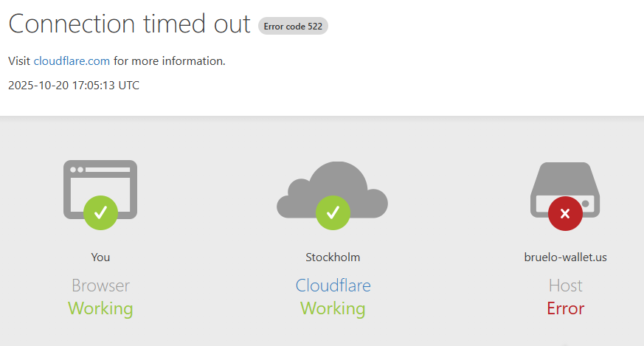Click Working status under Browser

(100, 308)
